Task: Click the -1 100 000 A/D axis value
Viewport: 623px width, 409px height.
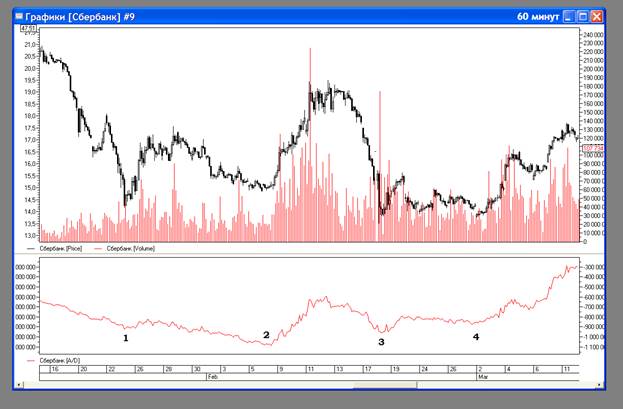Action: (593, 347)
